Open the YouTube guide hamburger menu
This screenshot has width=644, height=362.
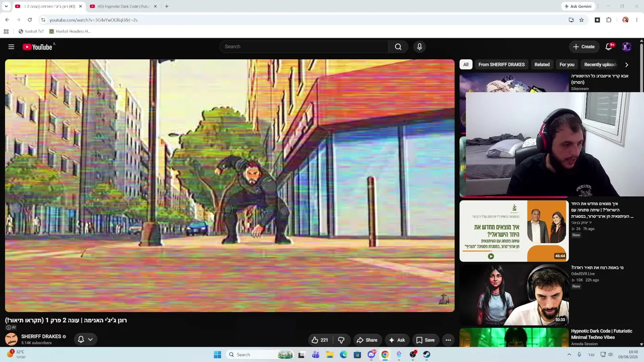[11, 47]
